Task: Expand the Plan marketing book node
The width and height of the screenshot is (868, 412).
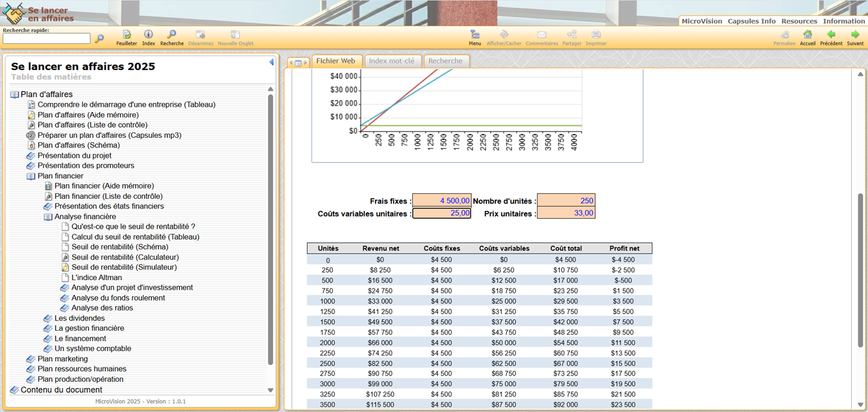Action: tap(31, 359)
